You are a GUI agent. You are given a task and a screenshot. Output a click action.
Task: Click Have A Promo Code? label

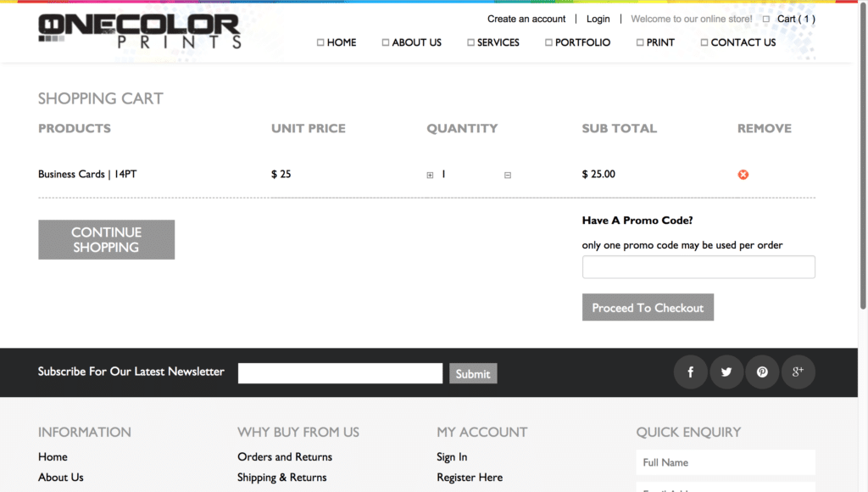pos(637,221)
